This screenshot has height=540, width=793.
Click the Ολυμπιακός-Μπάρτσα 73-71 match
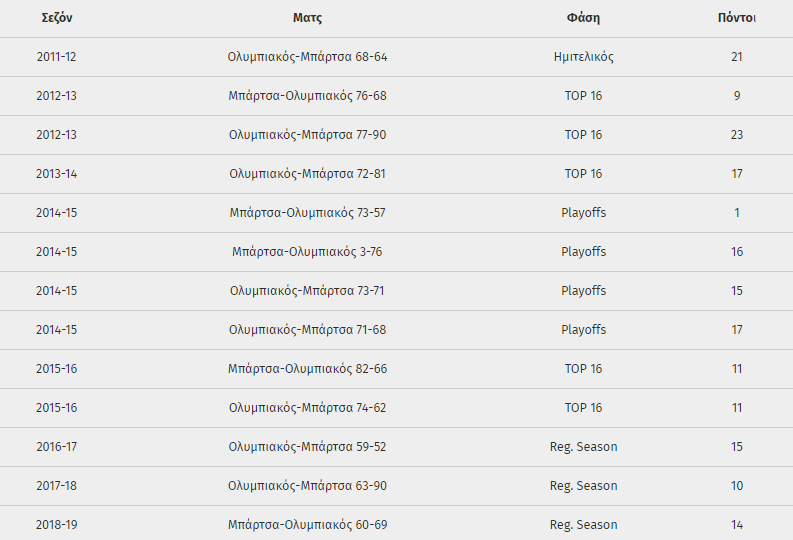[307, 291]
